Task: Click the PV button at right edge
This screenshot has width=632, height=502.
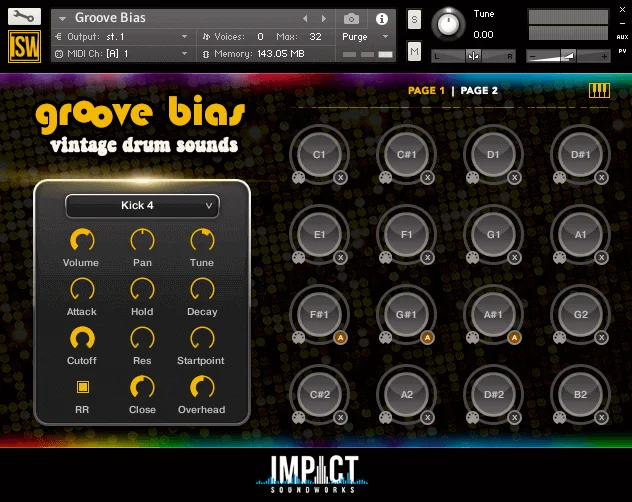Action: point(622,51)
